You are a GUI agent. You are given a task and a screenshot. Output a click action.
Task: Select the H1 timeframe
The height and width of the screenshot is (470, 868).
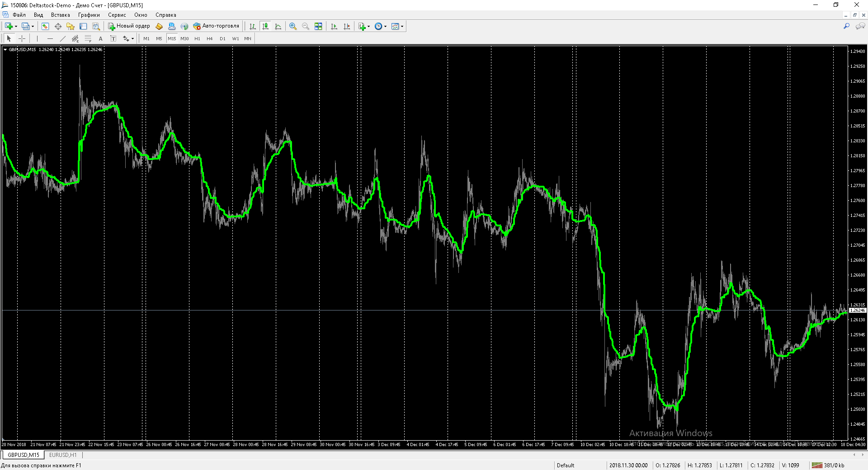(x=197, y=39)
